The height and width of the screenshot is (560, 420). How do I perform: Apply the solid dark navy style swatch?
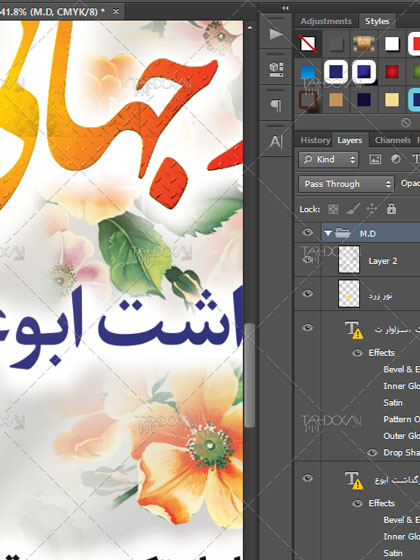coord(363,100)
